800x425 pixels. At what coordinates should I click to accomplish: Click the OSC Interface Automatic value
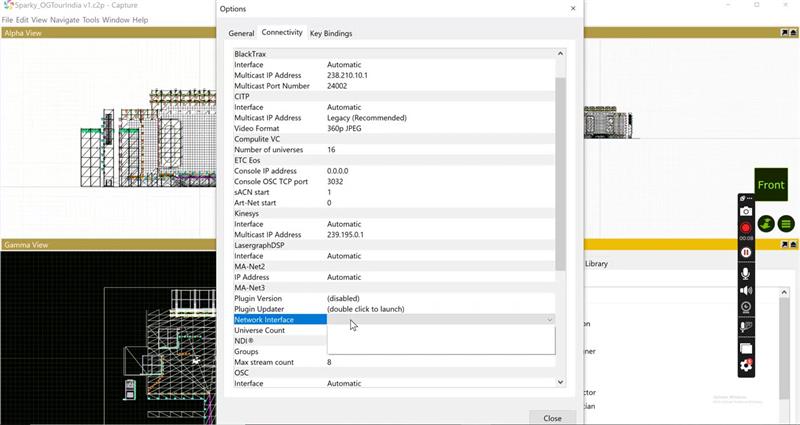344,383
